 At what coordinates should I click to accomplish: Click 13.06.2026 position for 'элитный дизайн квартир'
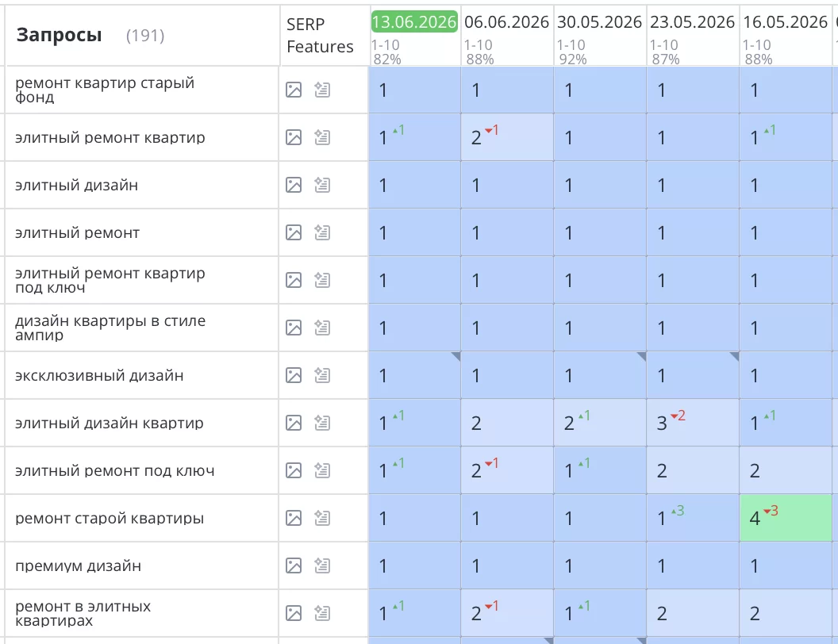[415, 423]
